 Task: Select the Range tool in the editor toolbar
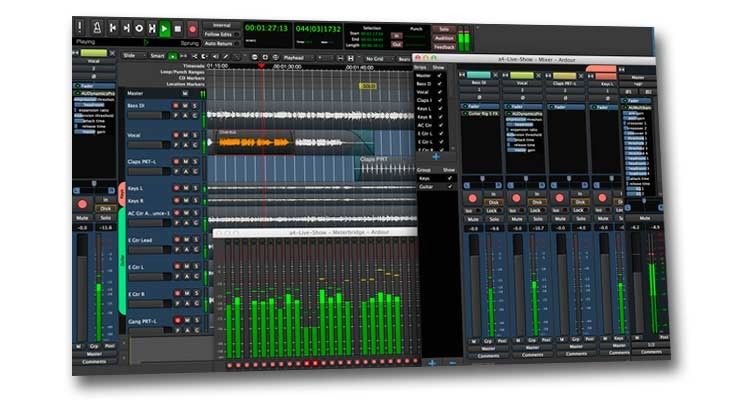pos(184,56)
